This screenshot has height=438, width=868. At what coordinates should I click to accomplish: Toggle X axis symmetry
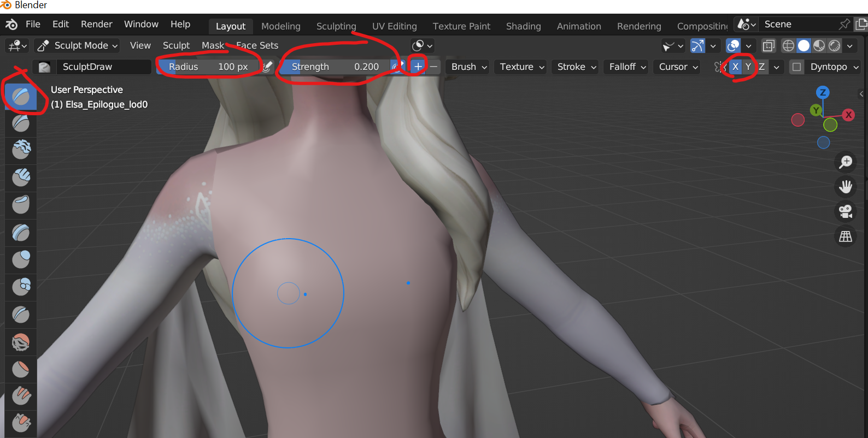coord(735,67)
